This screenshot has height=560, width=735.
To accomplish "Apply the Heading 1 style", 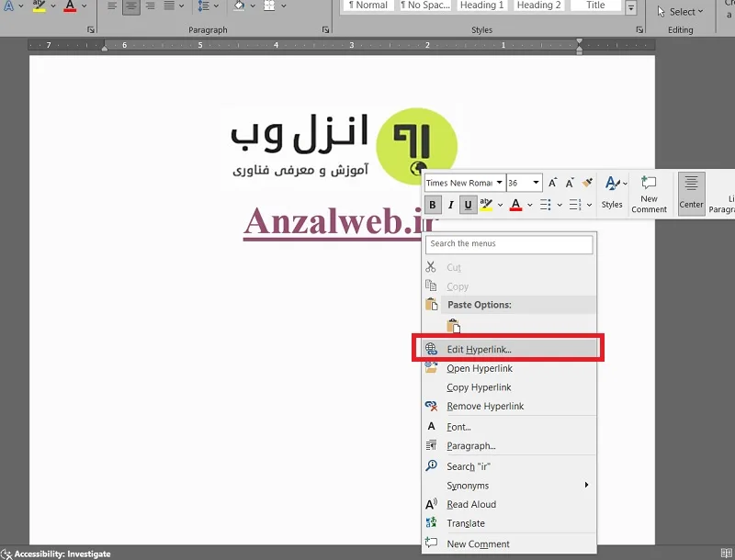I will (x=481, y=6).
